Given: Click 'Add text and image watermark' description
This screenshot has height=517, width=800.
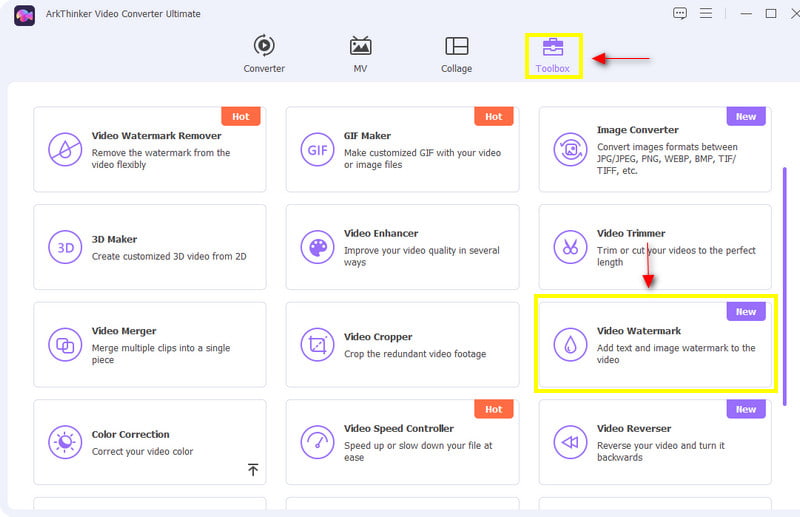Looking at the screenshot, I should (676, 354).
